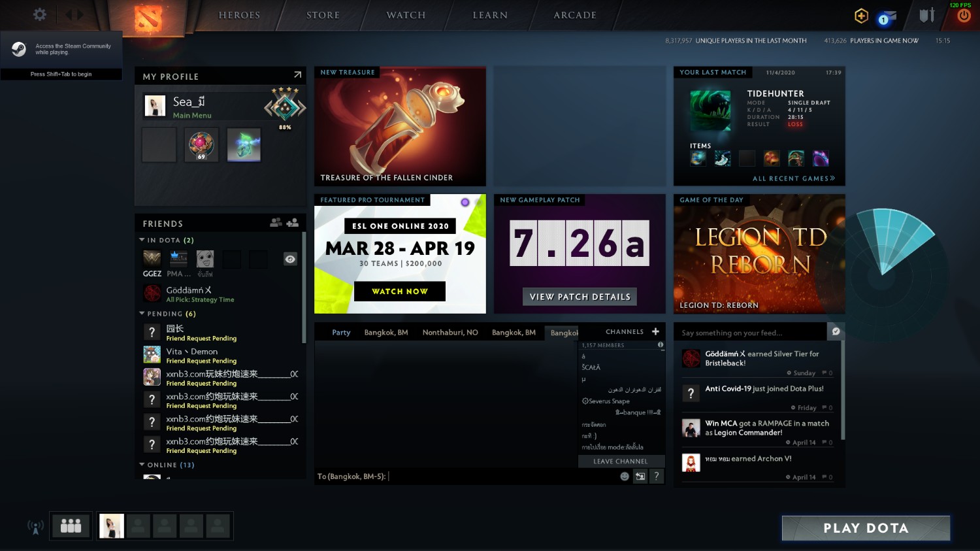
Task: Click the power quit icon
Action: [x=964, y=16]
